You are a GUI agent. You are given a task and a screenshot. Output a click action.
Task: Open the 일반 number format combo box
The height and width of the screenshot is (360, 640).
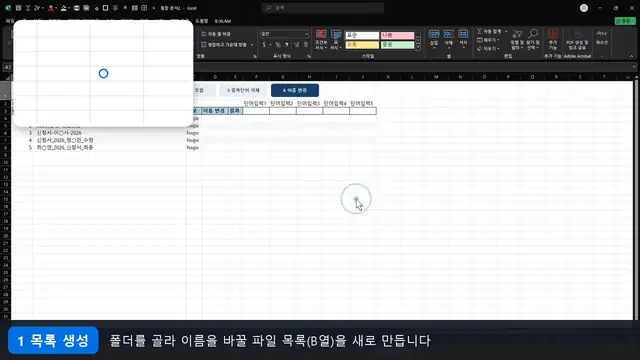click(284, 34)
